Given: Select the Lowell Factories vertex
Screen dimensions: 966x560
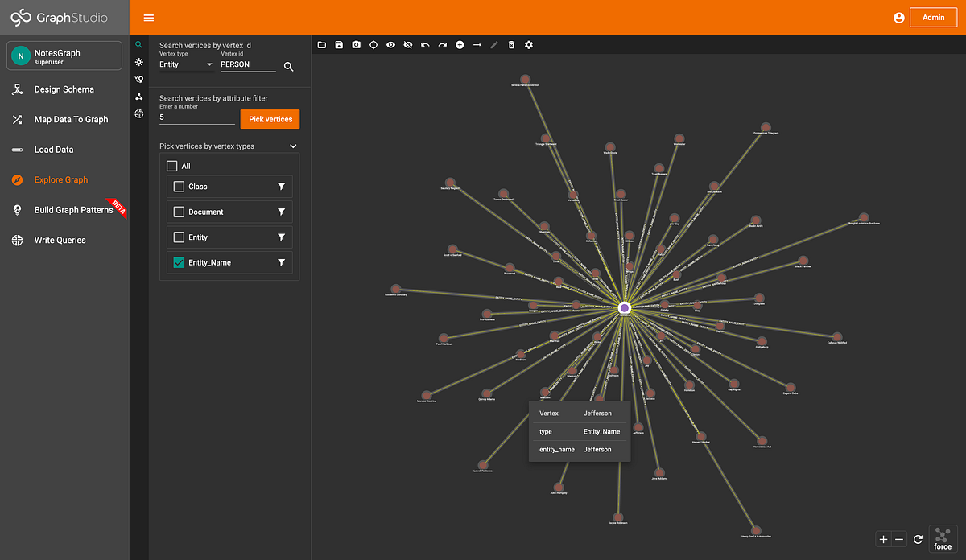Looking at the screenshot, I should [483, 464].
